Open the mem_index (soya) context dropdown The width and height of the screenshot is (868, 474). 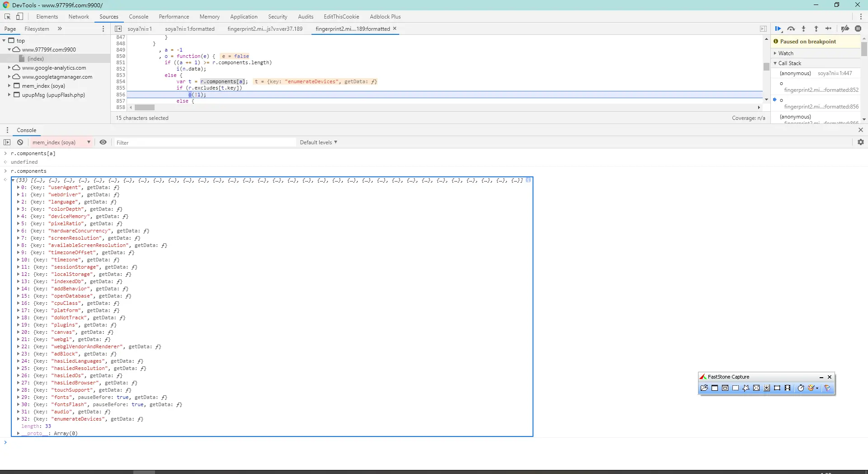(x=61, y=142)
